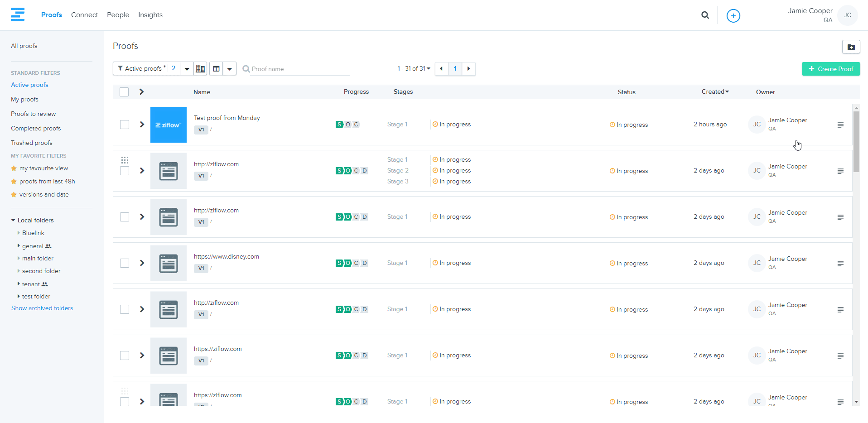Viewport: 868px width, 423px height.
Task: Open the search magnifier in header
Action: coord(705,15)
